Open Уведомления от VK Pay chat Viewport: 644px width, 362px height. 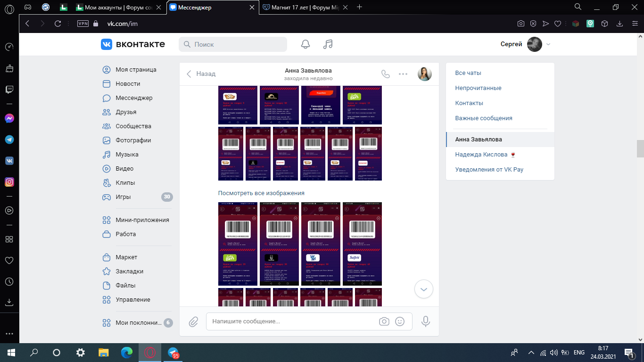pyautogui.click(x=500, y=170)
